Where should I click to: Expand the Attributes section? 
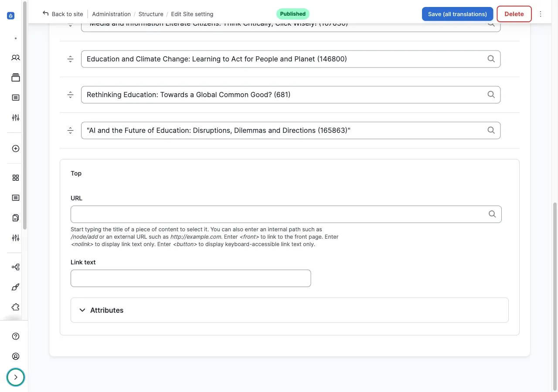click(107, 310)
